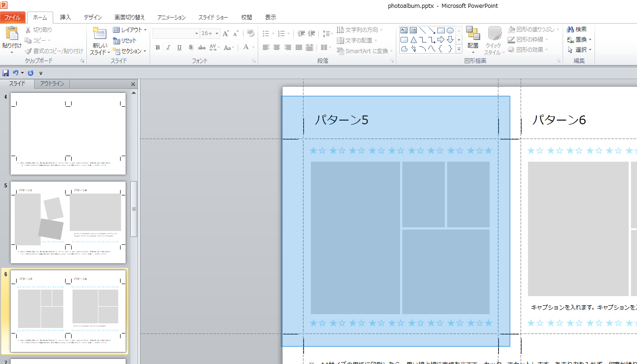Open the font size 16+ dropdown
Viewport: 637px width, 364px height.
pos(216,33)
